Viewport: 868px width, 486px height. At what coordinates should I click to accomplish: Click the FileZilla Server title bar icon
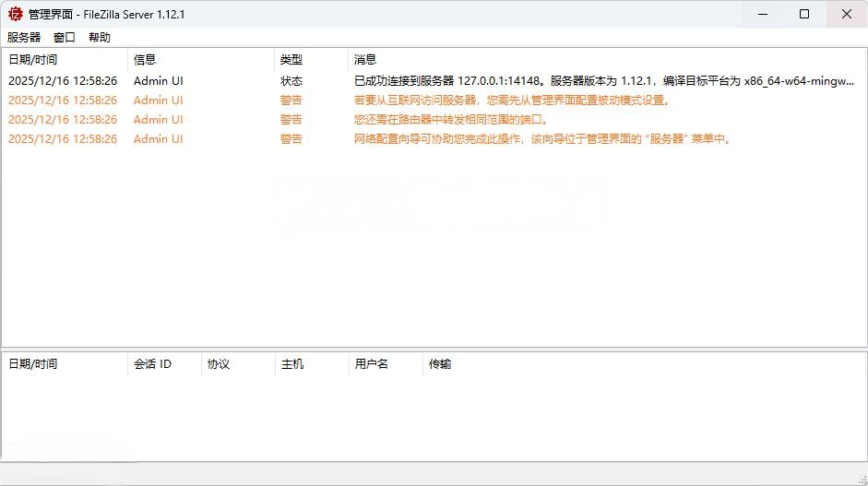15,14
